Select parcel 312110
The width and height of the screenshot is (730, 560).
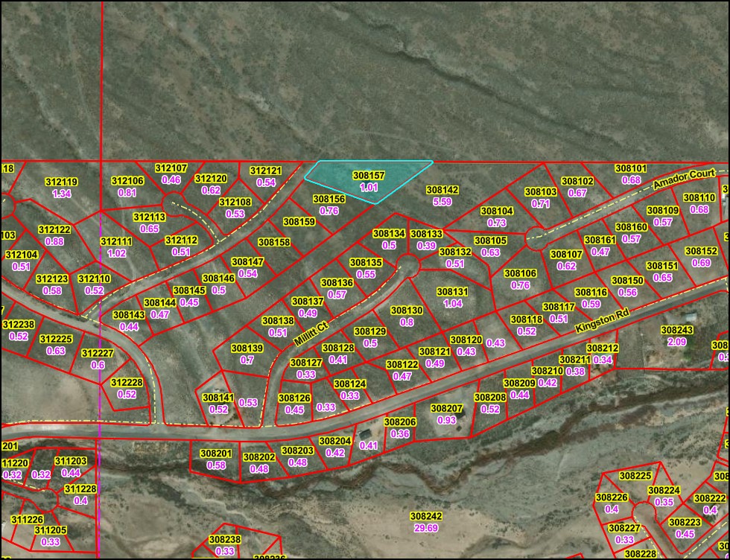point(94,279)
